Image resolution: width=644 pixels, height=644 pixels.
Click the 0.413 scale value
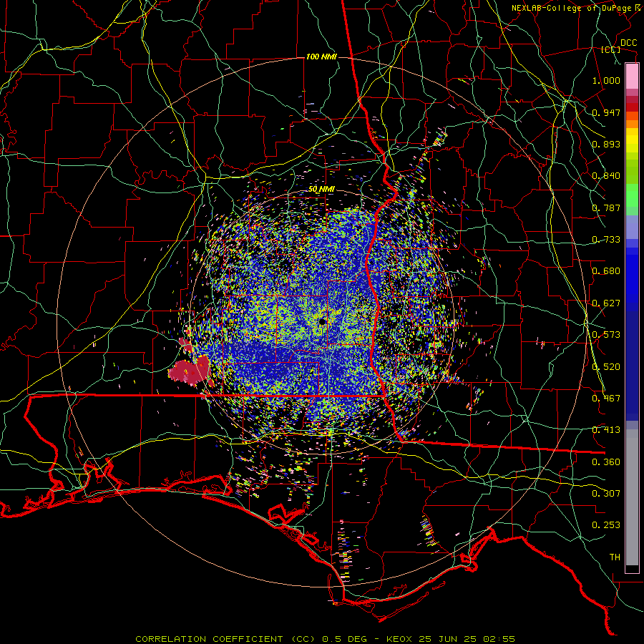click(x=606, y=430)
